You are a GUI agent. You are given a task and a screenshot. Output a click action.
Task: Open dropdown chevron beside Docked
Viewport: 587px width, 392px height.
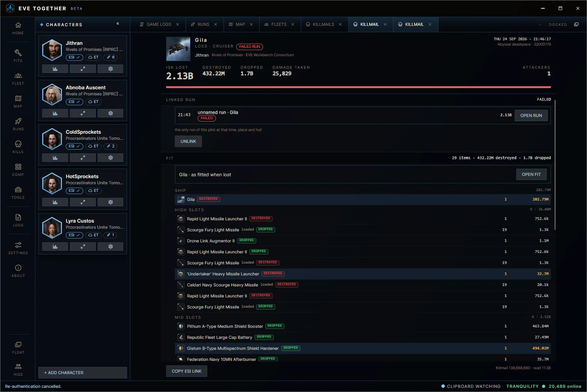tap(540, 25)
